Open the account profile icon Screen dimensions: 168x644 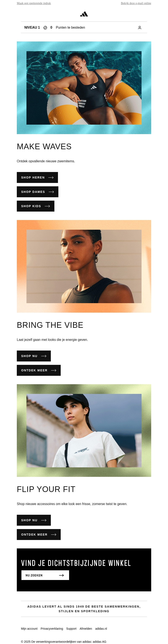(140, 28)
